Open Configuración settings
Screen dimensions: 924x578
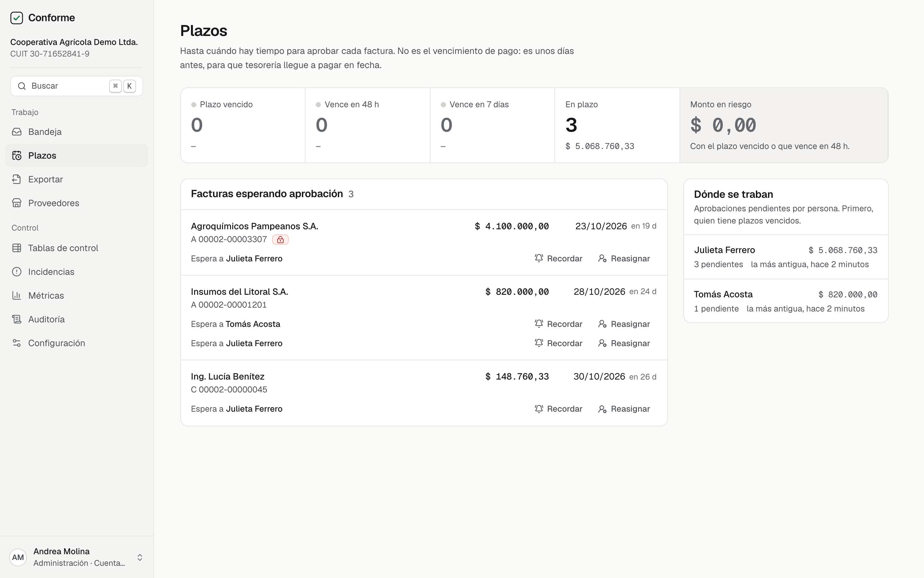point(76,343)
